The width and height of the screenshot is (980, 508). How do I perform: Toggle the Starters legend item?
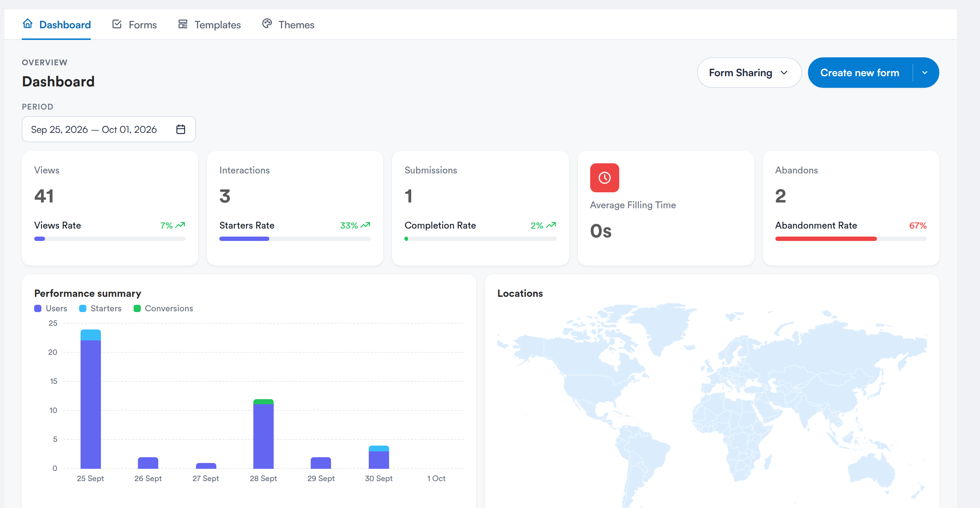pyautogui.click(x=100, y=308)
